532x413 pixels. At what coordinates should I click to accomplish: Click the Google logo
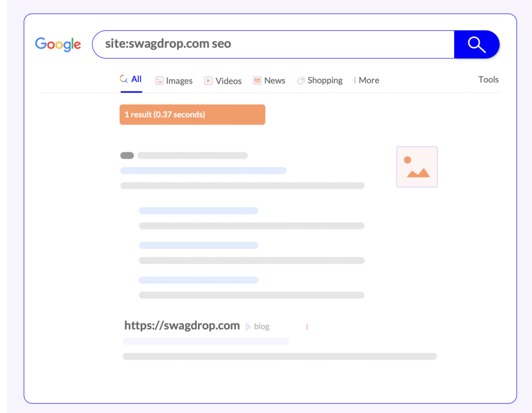pyautogui.click(x=58, y=44)
